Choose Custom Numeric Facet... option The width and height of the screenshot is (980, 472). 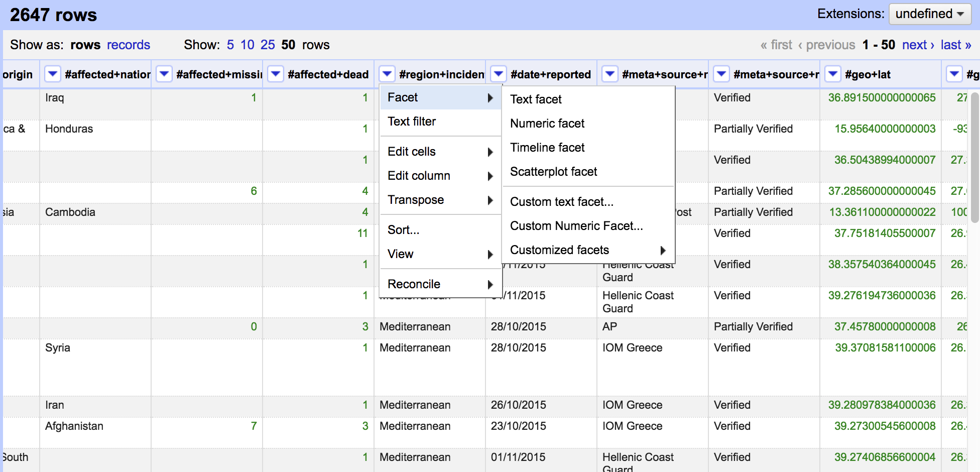pyautogui.click(x=588, y=226)
